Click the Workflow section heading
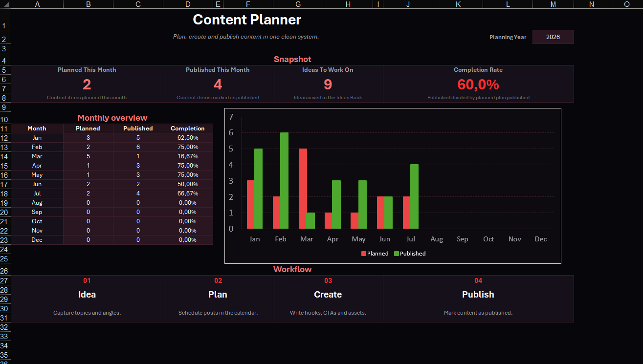Image resolution: width=643 pixels, height=364 pixels. tap(292, 269)
